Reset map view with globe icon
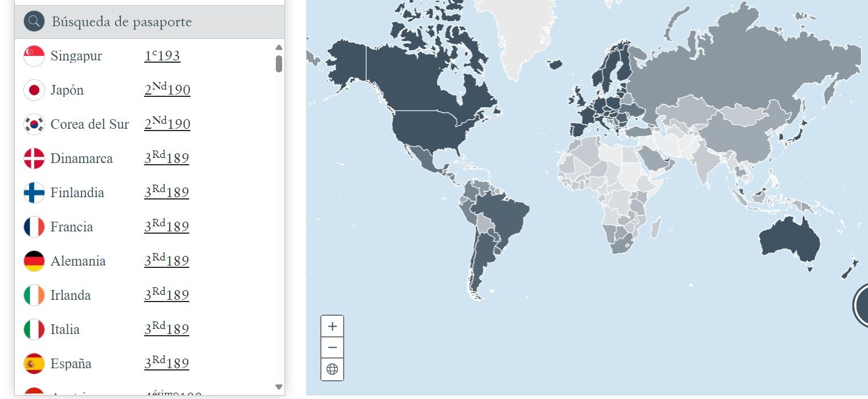This screenshot has width=868, height=399. pyautogui.click(x=332, y=369)
